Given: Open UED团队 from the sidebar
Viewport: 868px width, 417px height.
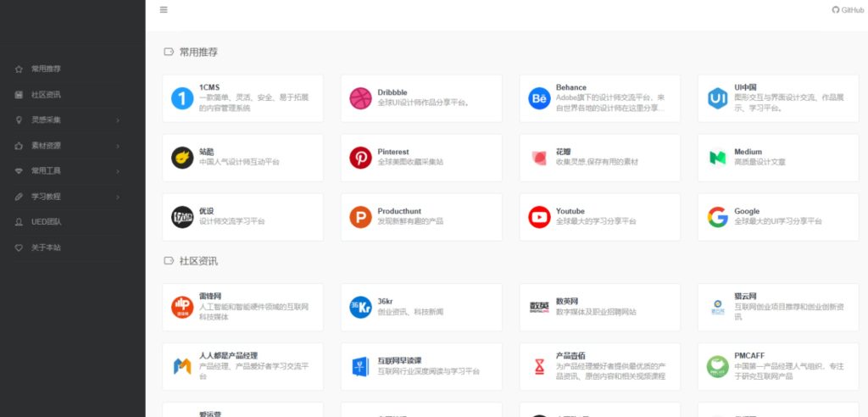Looking at the screenshot, I should (x=46, y=222).
